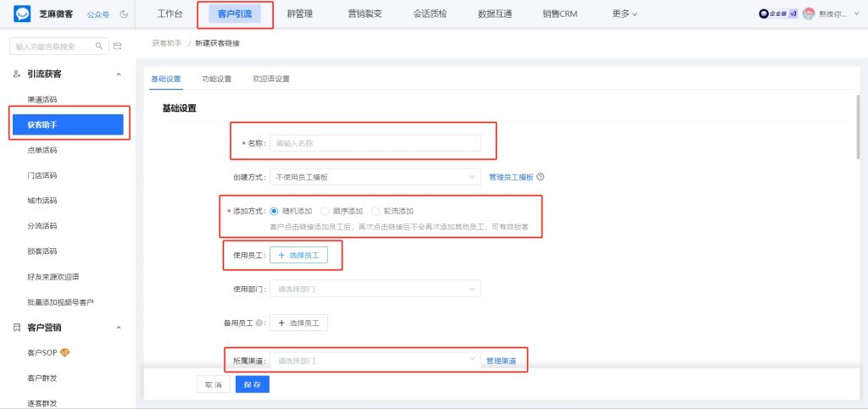Open 城市活码 in sidebar
The image size is (868, 409).
(x=42, y=201)
